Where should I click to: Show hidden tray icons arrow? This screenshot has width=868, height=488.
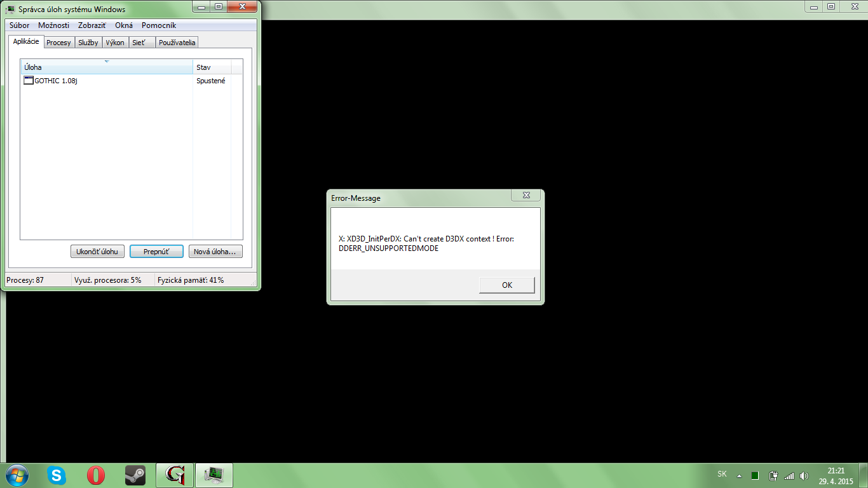[x=739, y=475]
